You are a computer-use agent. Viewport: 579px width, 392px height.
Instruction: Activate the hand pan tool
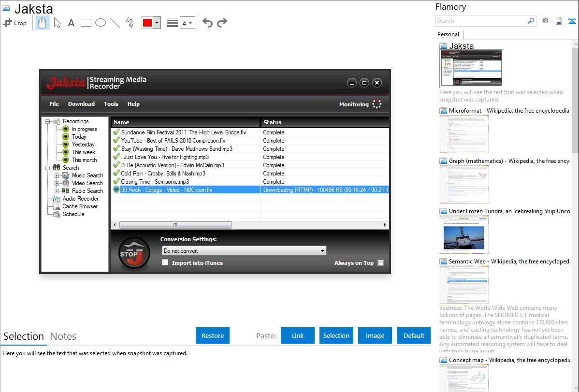[x=43, y=23]
